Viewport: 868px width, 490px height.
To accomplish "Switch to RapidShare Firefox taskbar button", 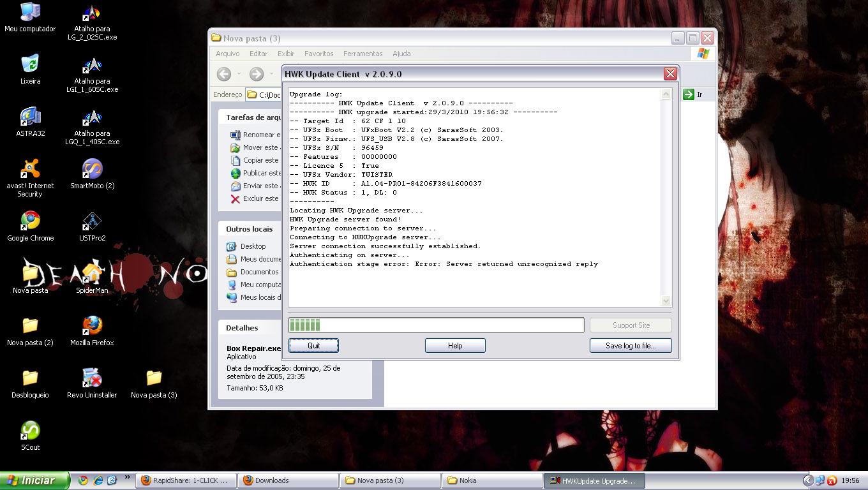I will coord(185,480).
